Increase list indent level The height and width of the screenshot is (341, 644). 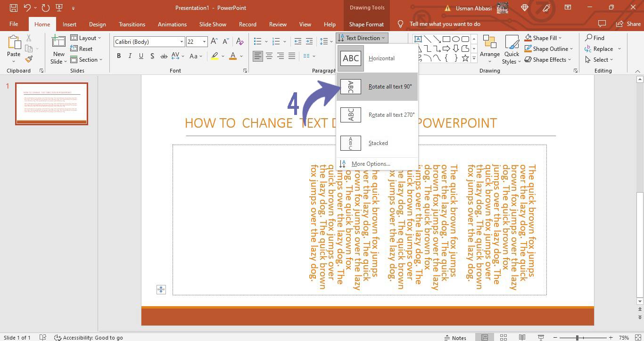(309, 41)
